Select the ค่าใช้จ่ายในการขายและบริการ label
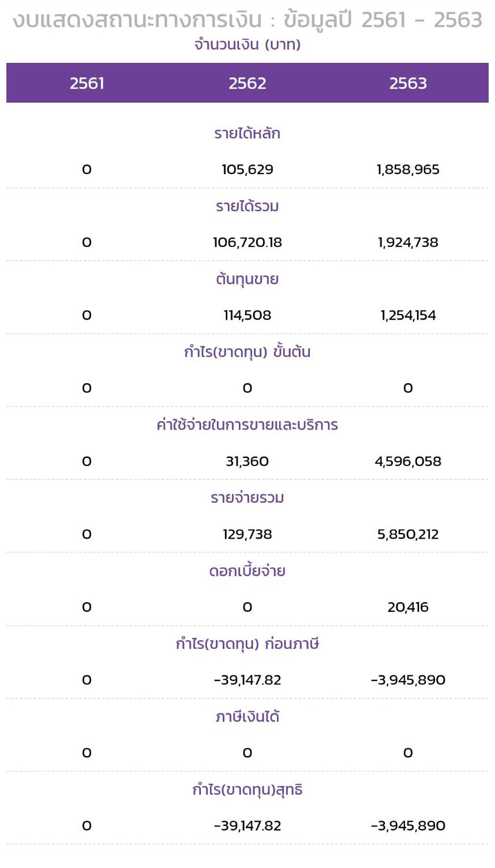This screenshot has width=495, height=868. click(x=247, y=425)
